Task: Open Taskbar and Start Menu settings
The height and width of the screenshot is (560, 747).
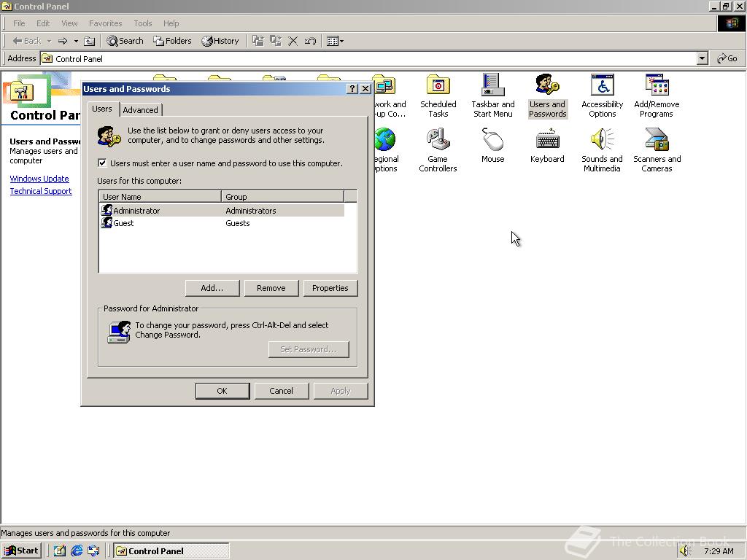Action: (492, 96)
